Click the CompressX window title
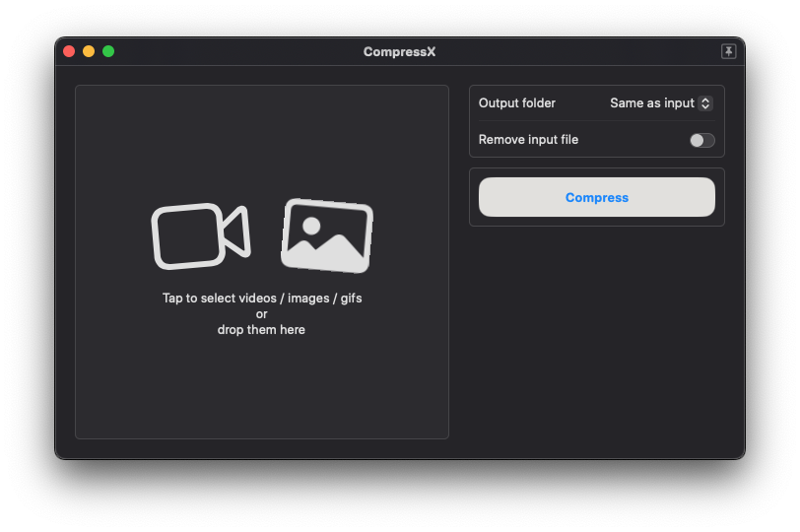The height and width of the screenshot is (532, 800). pos(399,52)
